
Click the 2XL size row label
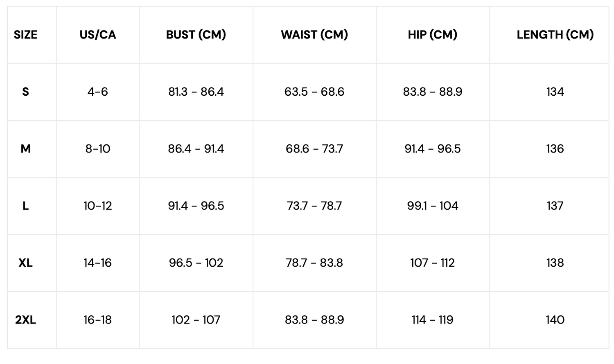pyautogui.click(x=25, y=320)
